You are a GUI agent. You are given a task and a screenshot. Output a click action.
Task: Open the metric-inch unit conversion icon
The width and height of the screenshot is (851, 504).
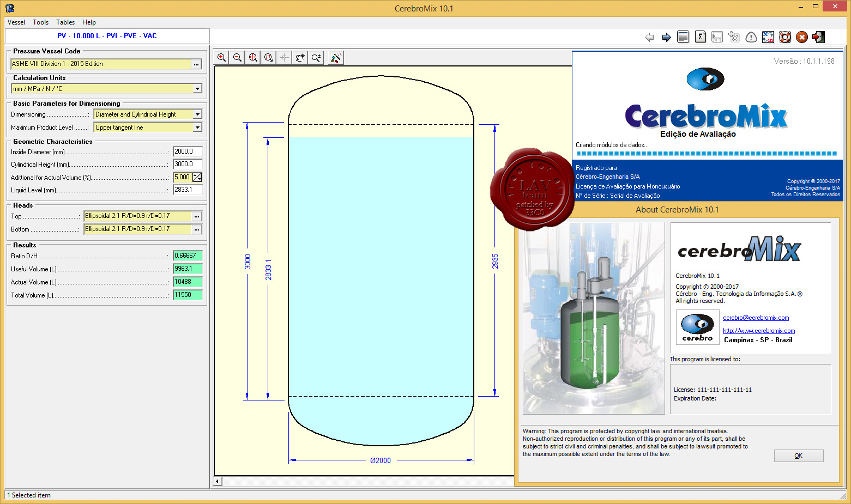click(768, 37)
